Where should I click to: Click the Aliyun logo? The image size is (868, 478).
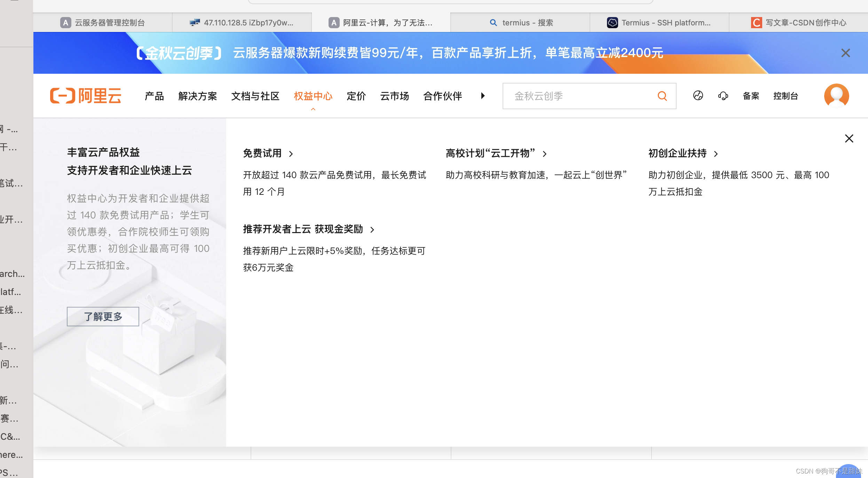[86, 96]
